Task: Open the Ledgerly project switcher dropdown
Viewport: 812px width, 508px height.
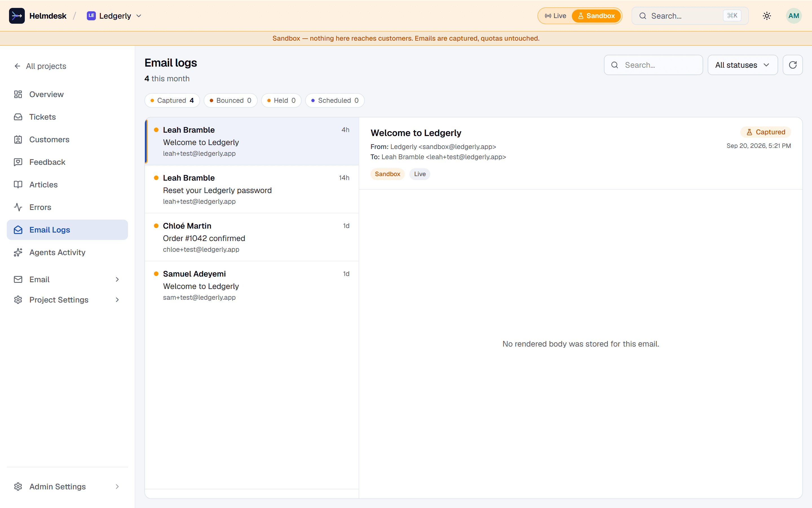Action: (114, 16)
